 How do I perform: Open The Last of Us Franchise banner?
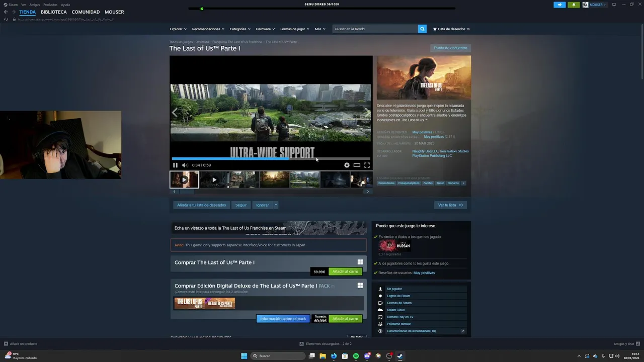pos(269,228)
